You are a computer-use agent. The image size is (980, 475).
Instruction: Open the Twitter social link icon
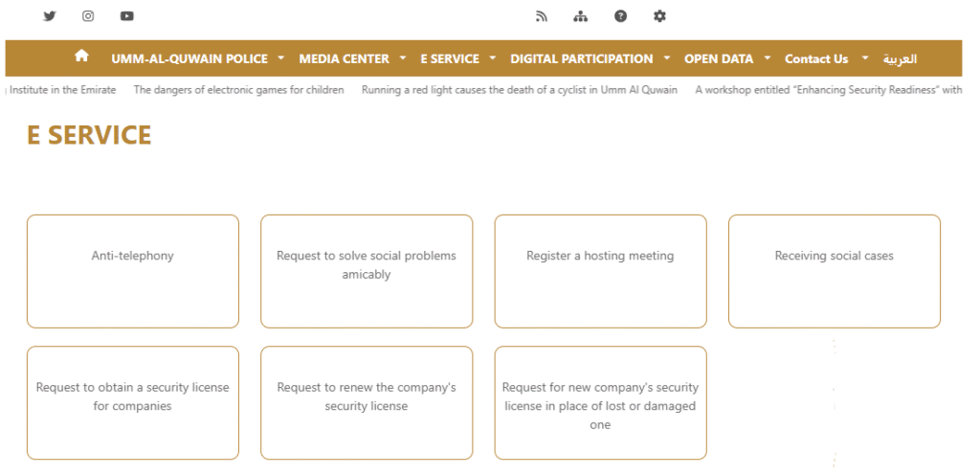[x=50, y=16]
